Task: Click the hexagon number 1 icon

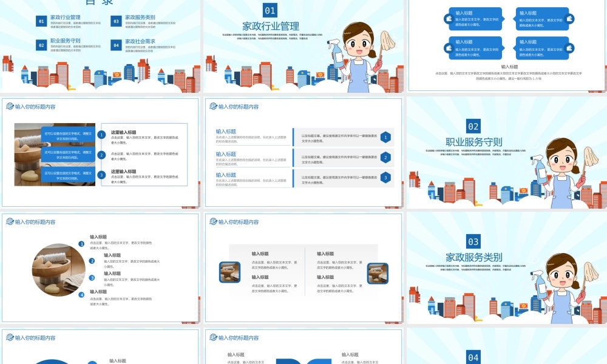Action: [x=385, y=137]
